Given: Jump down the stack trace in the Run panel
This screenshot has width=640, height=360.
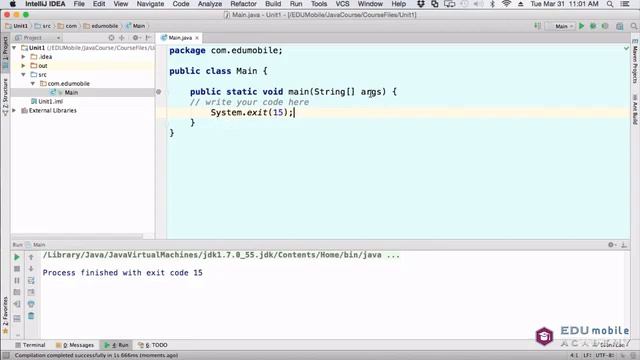Looking at the screenshot, I should [x=31, y=269].
